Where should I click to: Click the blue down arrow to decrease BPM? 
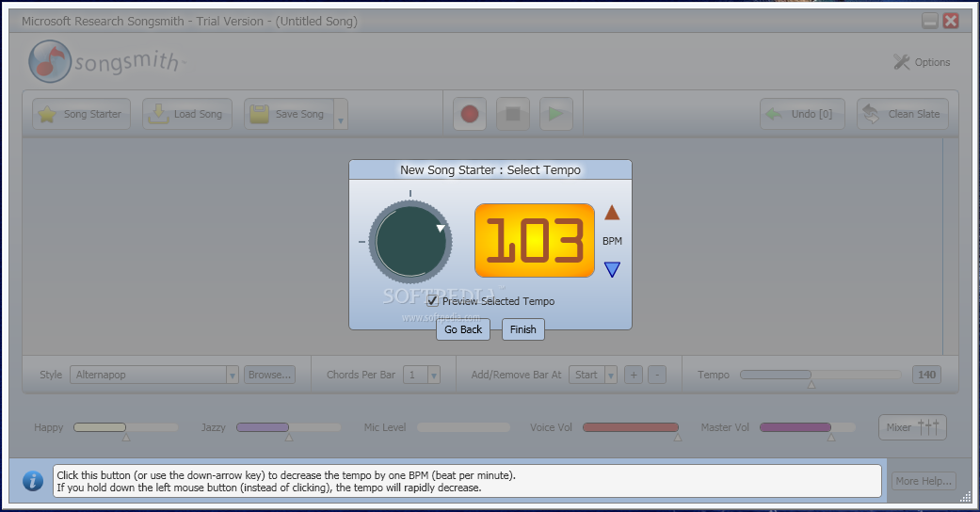612,269
